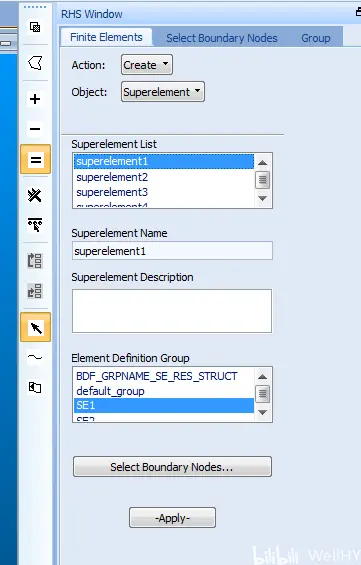Open the Object dropdown set to Superelement

click(x=163, y=92)
